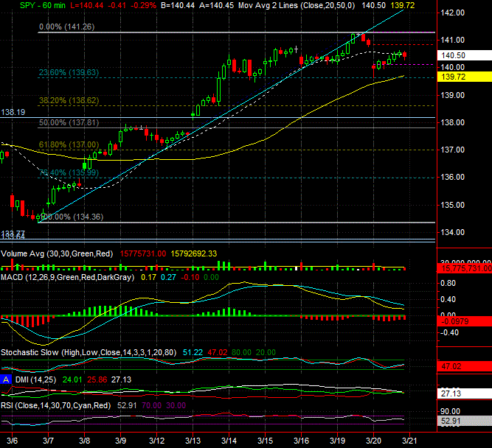Click the 3/20 date on time axis
Screen dimensions: 492x448
pyautogui.click(x=373, y=441)
